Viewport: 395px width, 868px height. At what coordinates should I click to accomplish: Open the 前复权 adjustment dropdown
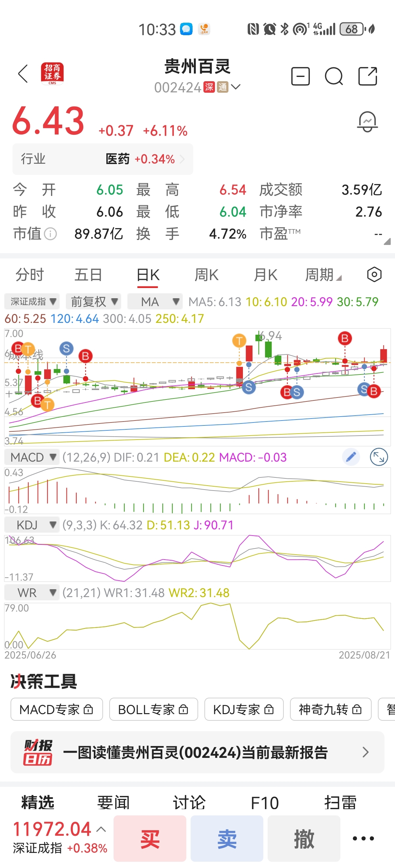point(93,301)
